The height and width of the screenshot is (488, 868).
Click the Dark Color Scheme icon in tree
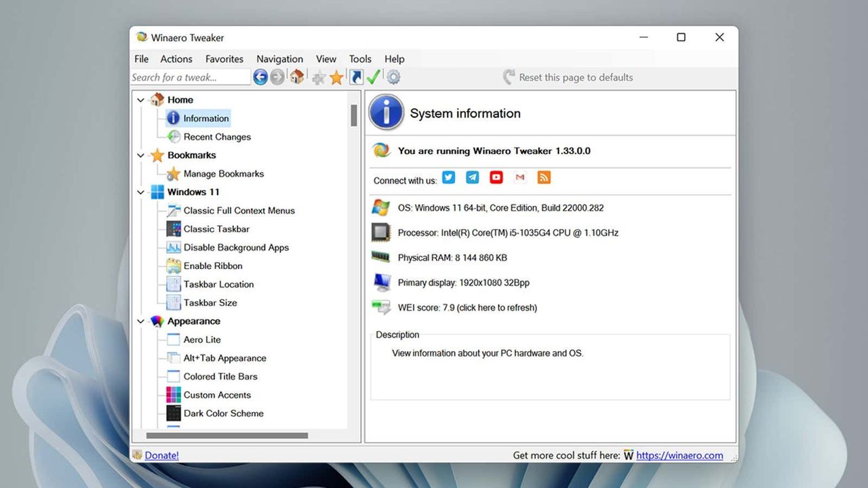coord(174,413)
